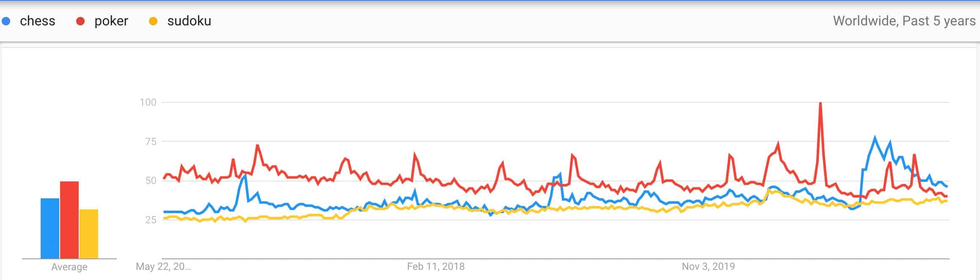Screen dimensions: 980x280
Task: Click the Worldwide, Past 5 years text
Action: 904,21
